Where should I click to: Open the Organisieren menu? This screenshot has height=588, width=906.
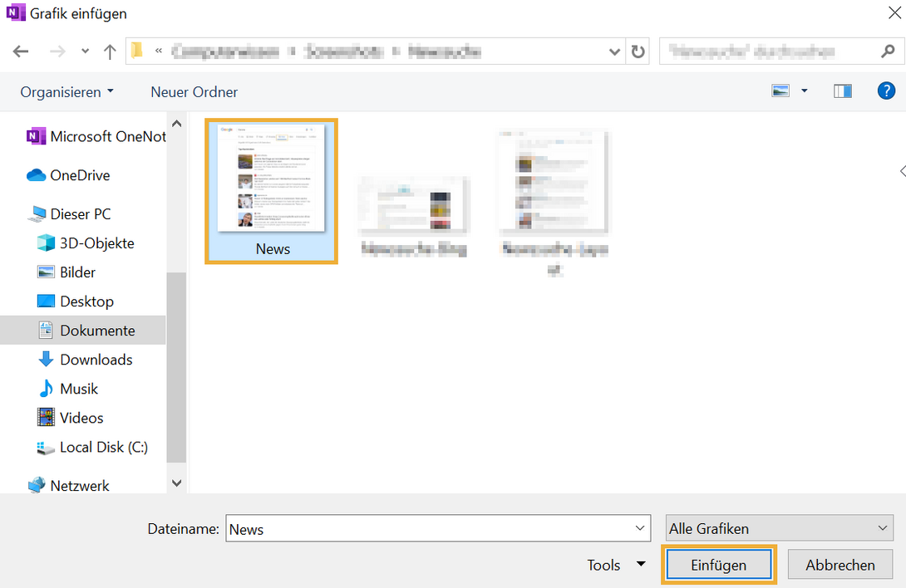(67, 92)
